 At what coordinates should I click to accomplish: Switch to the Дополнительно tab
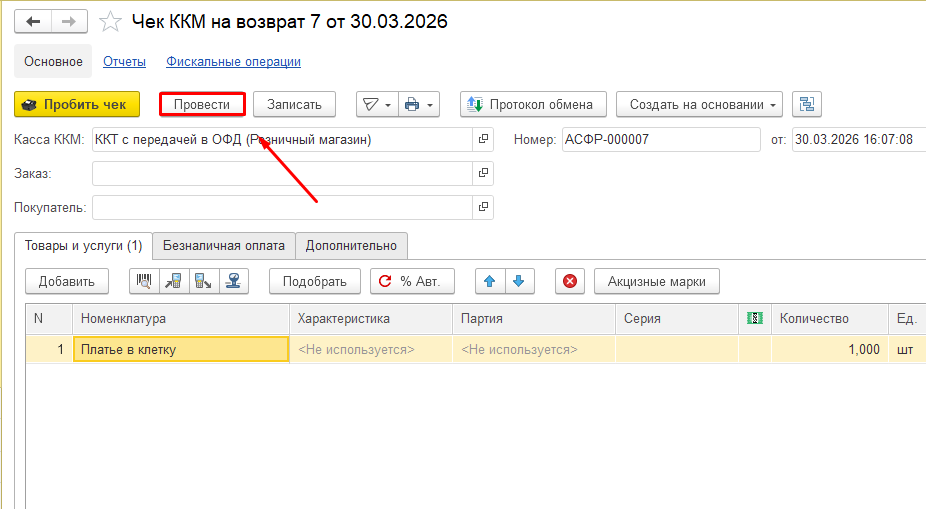pyautogui.click(x=351, y=246)
